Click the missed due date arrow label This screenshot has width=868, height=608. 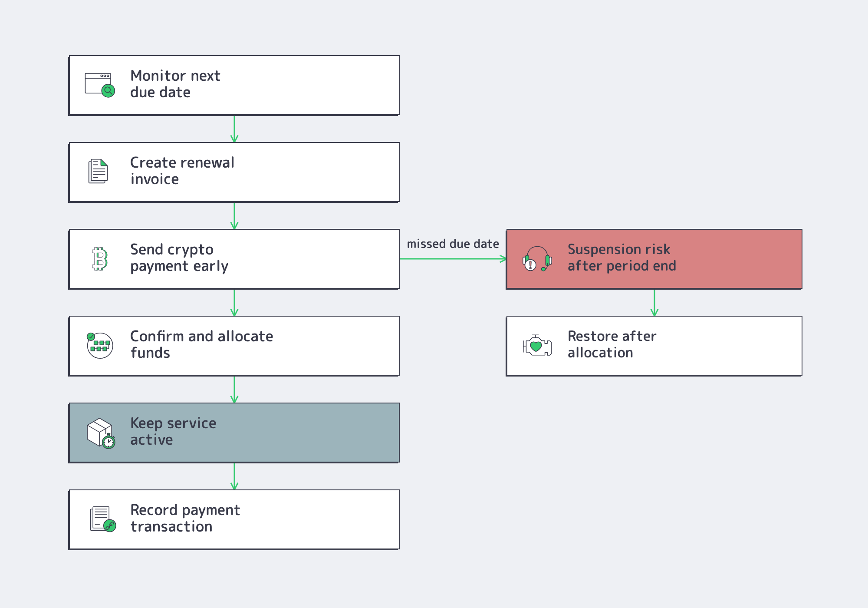coord(453,244)
